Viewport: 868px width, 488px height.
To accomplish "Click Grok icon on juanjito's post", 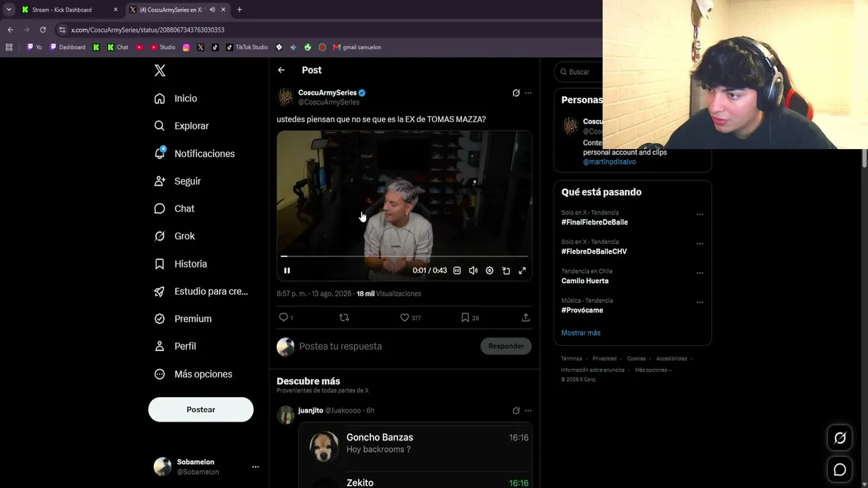I will [x=516, y=410].
